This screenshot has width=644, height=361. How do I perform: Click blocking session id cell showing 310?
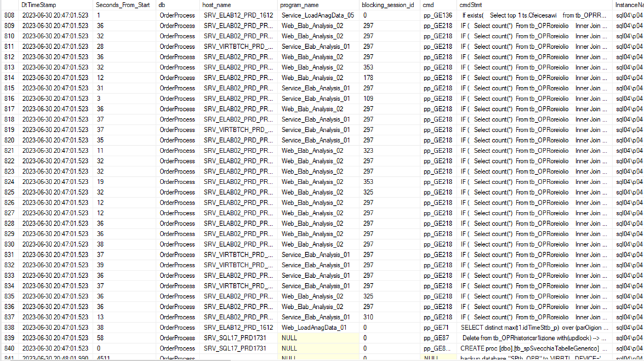click(369, 317)
